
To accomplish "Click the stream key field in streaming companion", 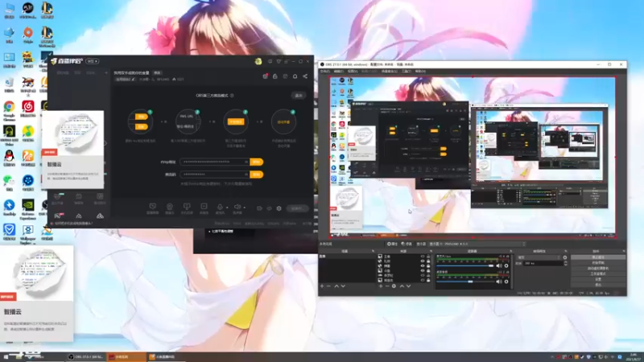I will 214,175.
